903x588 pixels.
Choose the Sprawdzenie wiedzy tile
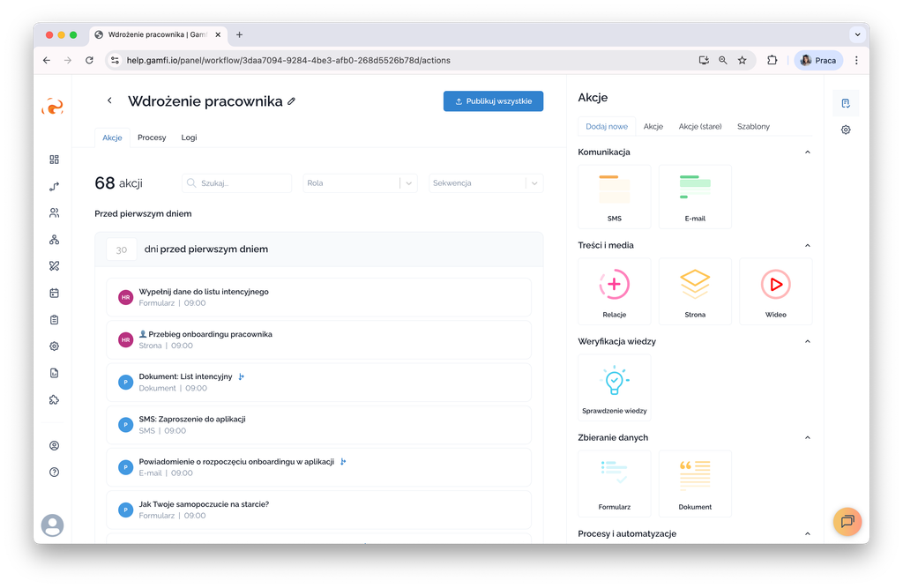click(614, 388)
